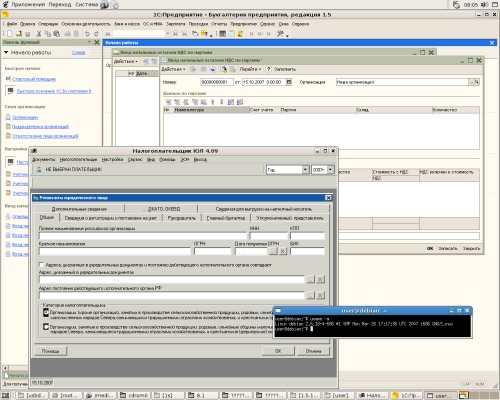Click the undo arrow icon in 1C toolbar

pos(87,34)
